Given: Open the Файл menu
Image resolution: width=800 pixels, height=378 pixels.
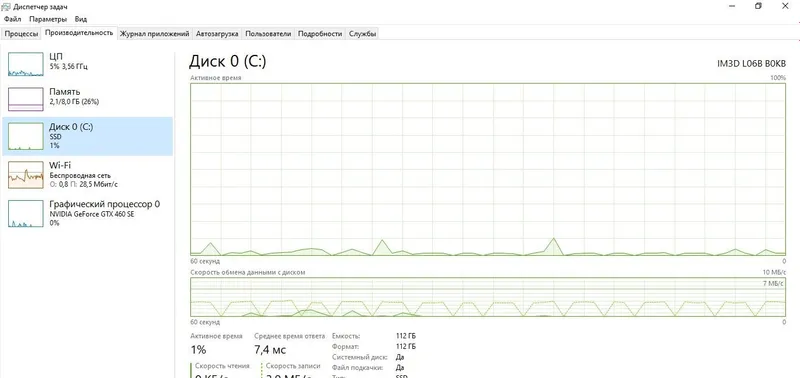Looking at the screenshot, I should (12, 19).
